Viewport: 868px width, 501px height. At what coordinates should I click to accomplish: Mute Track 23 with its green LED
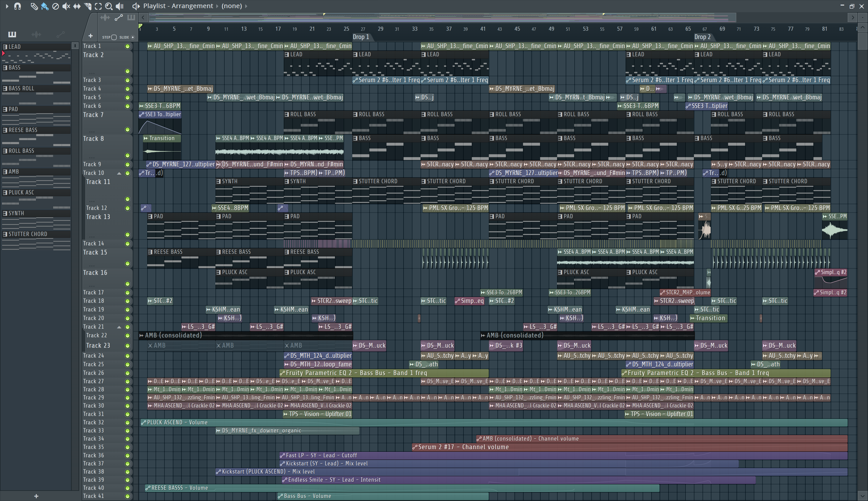(127, 345)
